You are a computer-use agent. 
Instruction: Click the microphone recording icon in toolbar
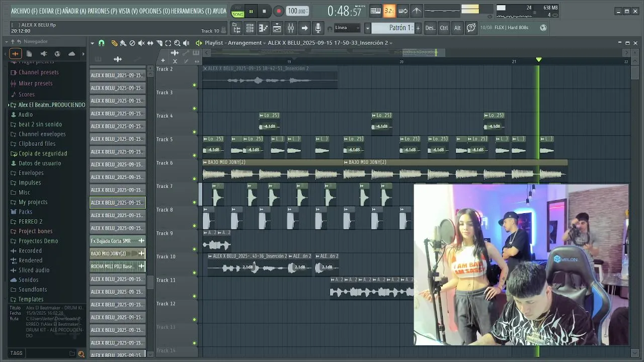(317, 28)
